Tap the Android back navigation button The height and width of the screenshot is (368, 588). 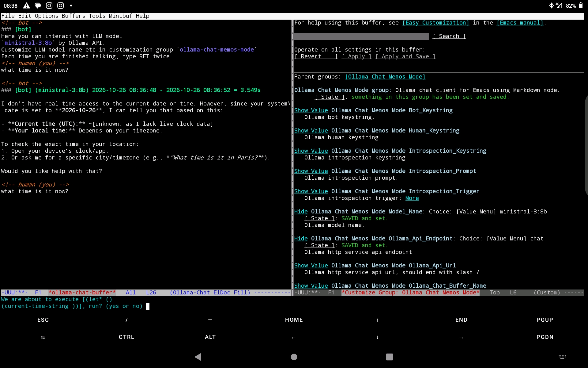(x=198, y=357)
